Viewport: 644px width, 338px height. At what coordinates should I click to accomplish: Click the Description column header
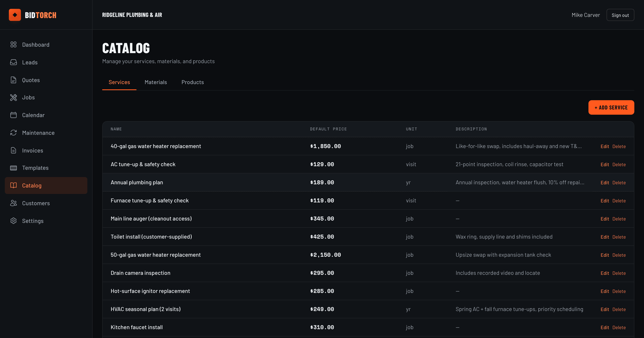471,129
